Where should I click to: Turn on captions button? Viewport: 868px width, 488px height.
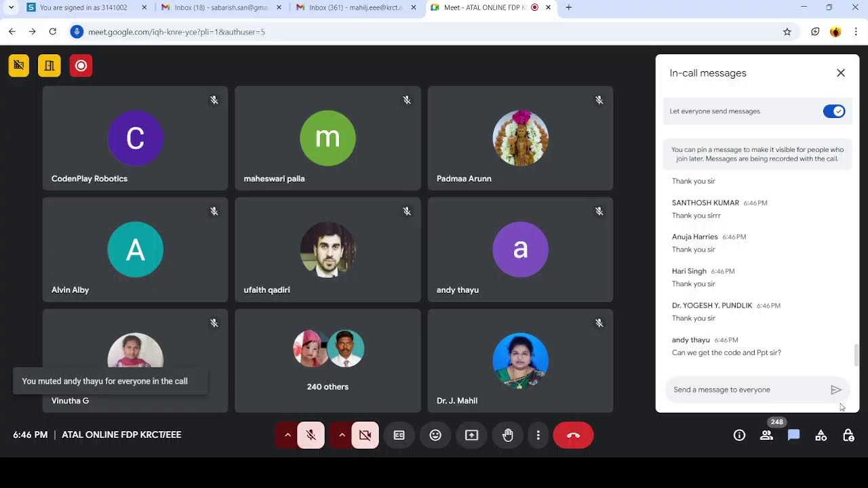pyautogui.click(x=399, y=435)
